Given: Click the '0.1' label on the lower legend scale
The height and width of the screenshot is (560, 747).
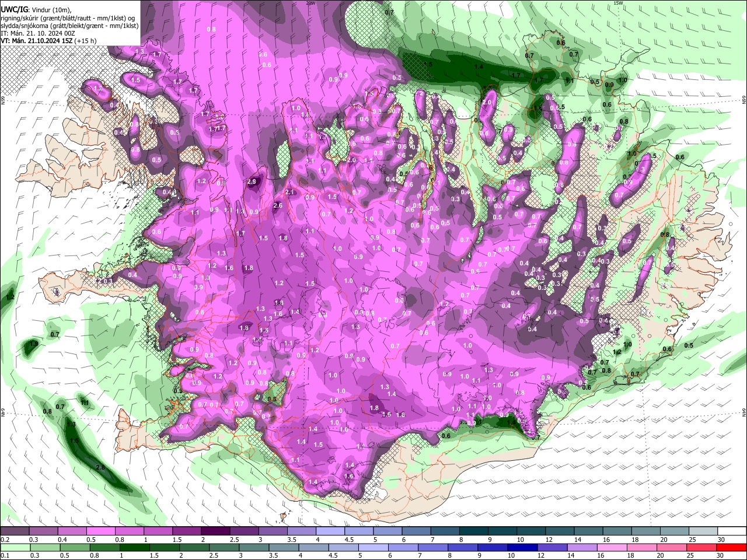Looking at the screenshot, I should 5,555.
